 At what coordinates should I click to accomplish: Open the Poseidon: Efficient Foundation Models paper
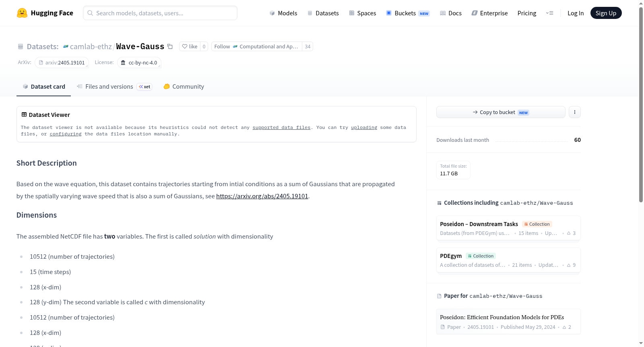click(508, 321)
